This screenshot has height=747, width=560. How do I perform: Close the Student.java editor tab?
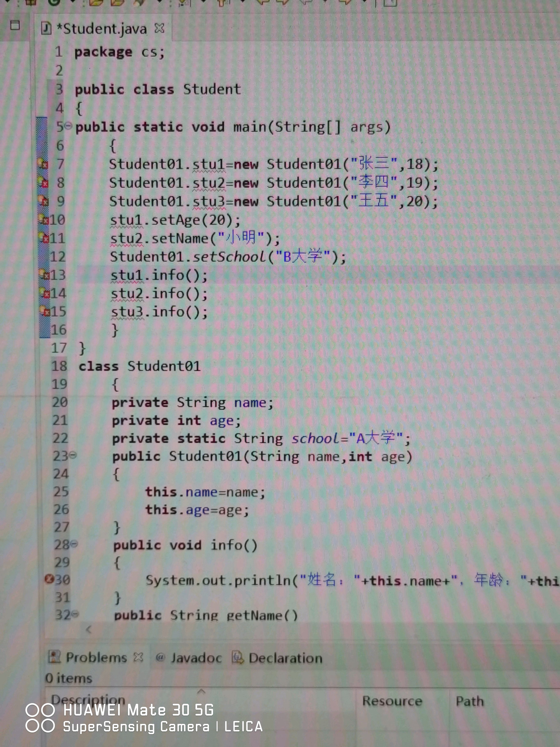[x=159, y=28]
